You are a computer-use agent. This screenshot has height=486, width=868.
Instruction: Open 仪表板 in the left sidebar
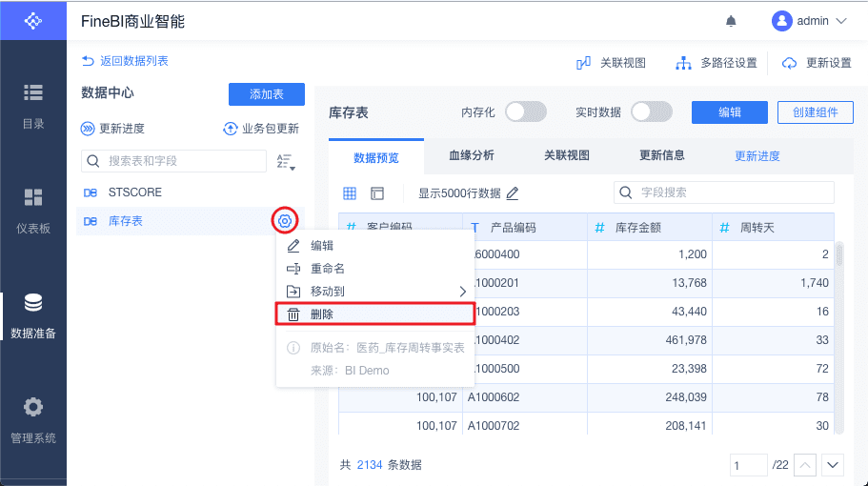tap(33, 211)
